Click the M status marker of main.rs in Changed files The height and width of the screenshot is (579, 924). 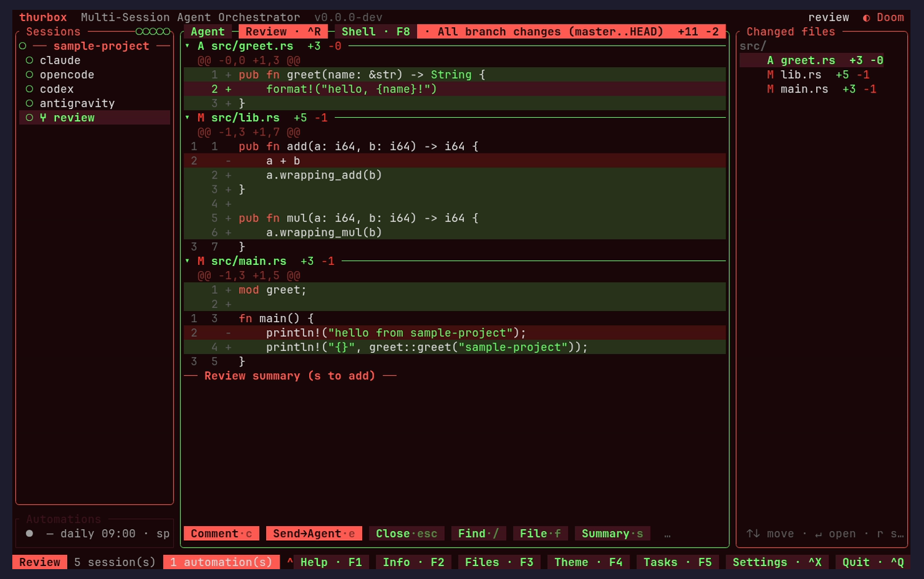[770, 89]
